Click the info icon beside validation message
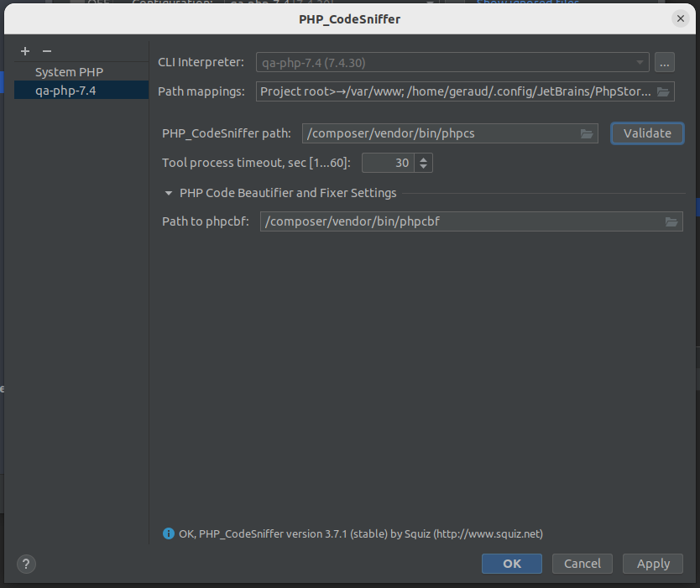700x588 pixels. click(169, 533)
